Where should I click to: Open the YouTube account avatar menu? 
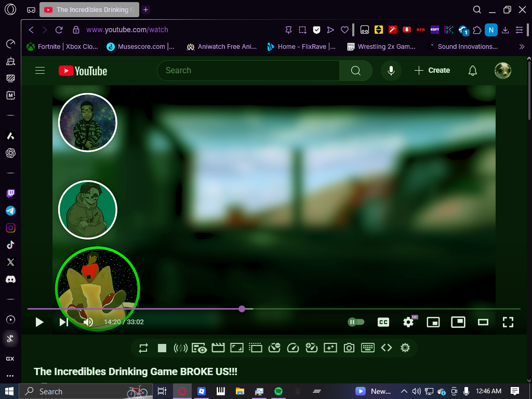(x=503, y=71)
